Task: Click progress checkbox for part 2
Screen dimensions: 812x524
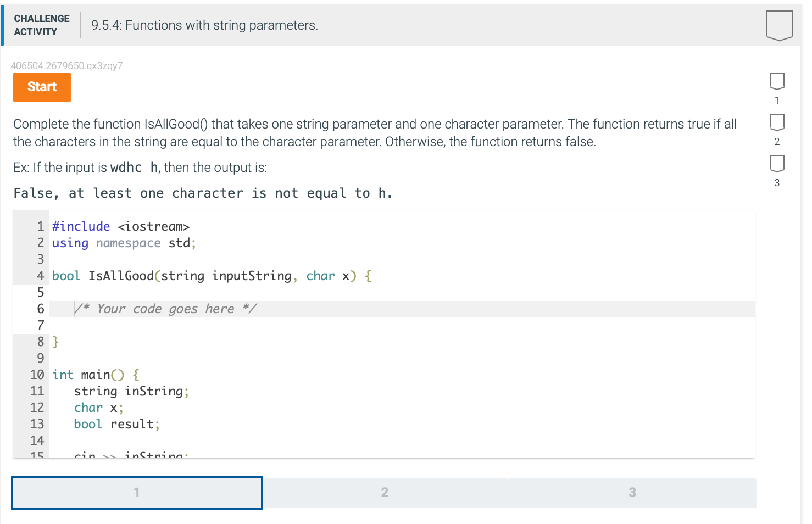Action: [777, 121]
